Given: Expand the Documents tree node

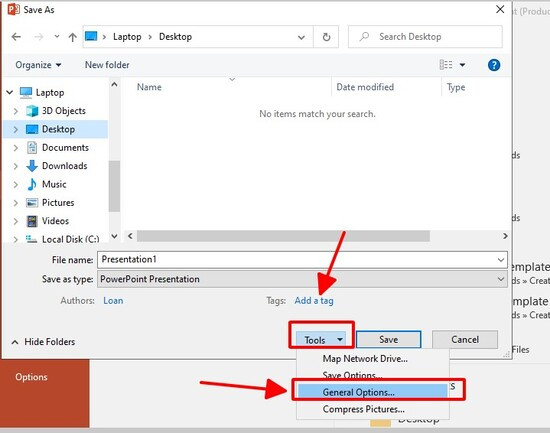Looking at the screenshot, I should (x=15, y=148).
